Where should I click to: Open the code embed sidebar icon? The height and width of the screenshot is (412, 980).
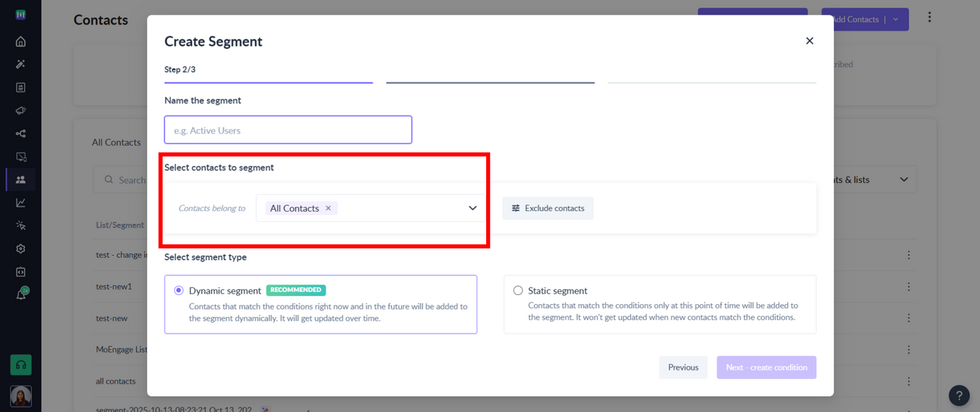[x=20, y=272]
